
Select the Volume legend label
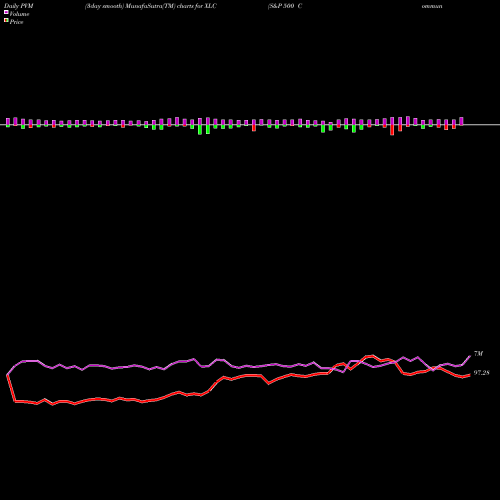[19, 14]
